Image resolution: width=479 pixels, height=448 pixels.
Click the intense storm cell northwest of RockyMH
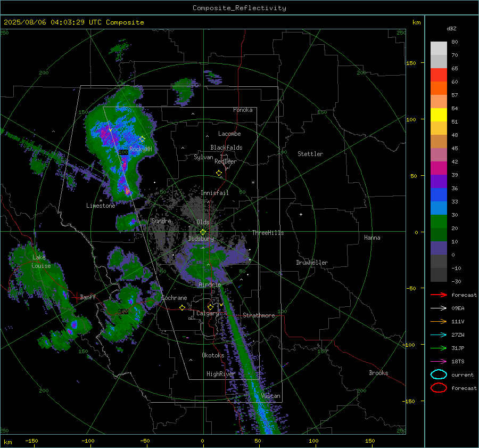[x=106, y=135]
